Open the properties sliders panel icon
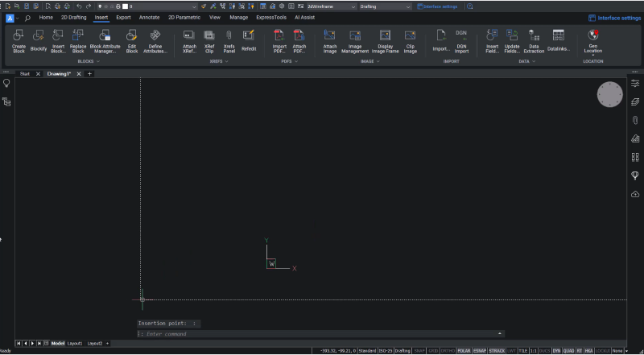Image resolution: width=644 pixels, height=355 pixels. click(x=635, y=83)
